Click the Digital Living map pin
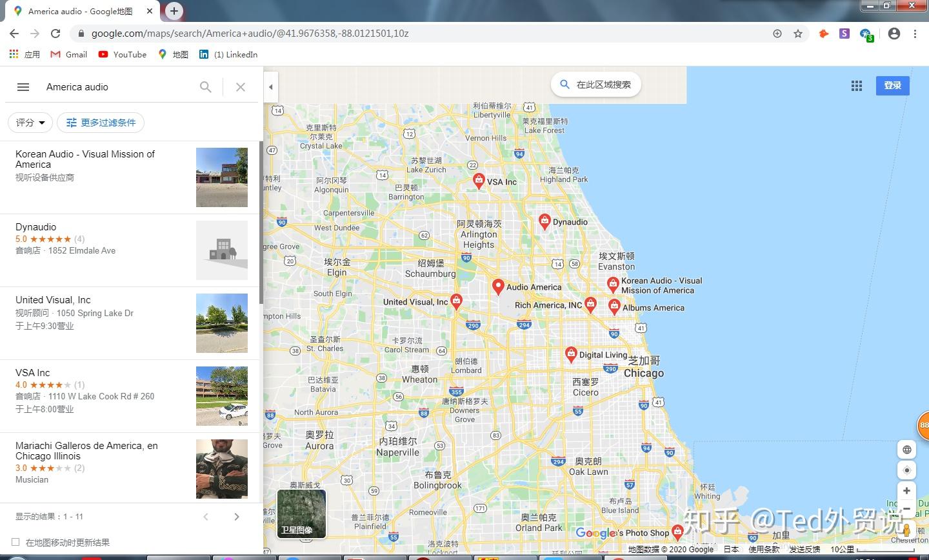Viewport: 929px width, 560px height. (571, 354)
